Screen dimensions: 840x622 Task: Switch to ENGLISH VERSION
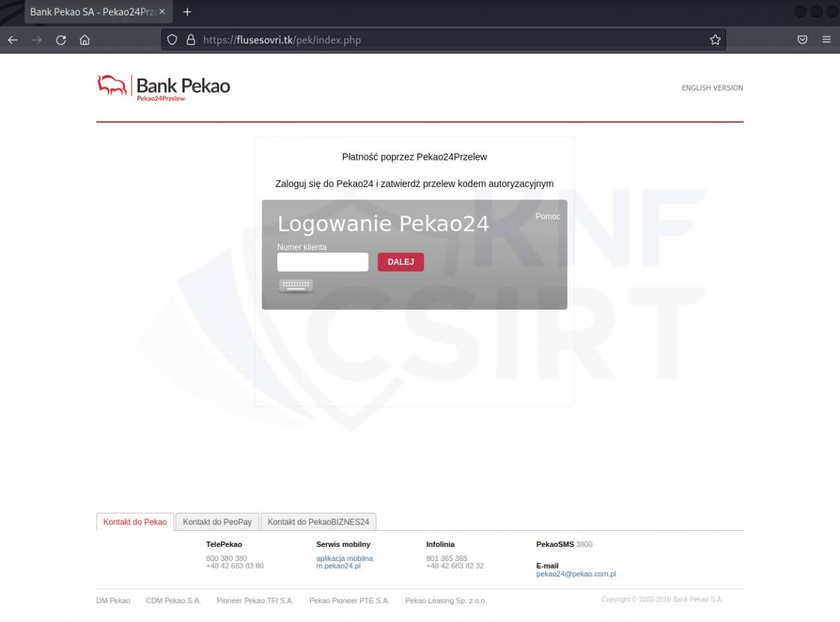[x=712, y=88]
